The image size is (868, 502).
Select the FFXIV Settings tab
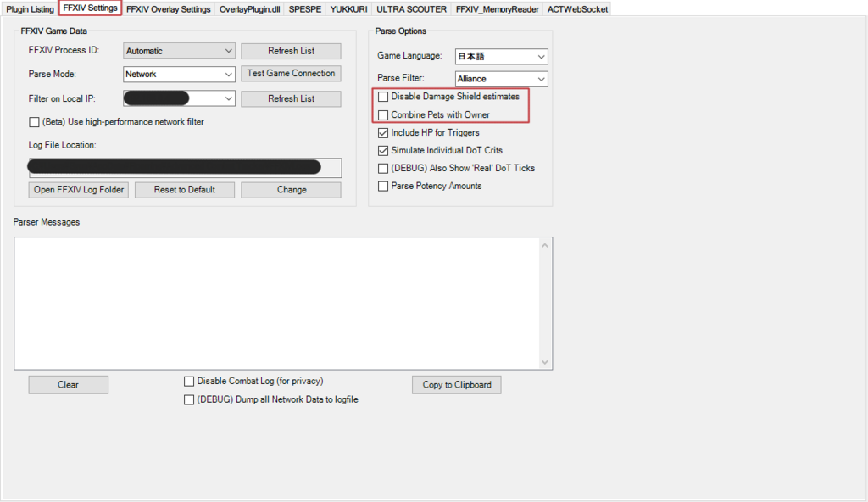pyautogui.click(x=90, y=8)
